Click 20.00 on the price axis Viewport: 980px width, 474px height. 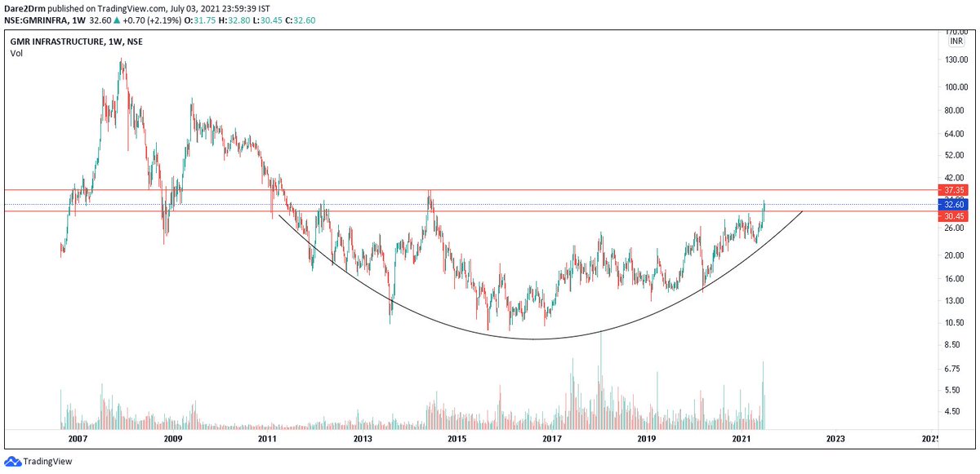pos(956,255)
